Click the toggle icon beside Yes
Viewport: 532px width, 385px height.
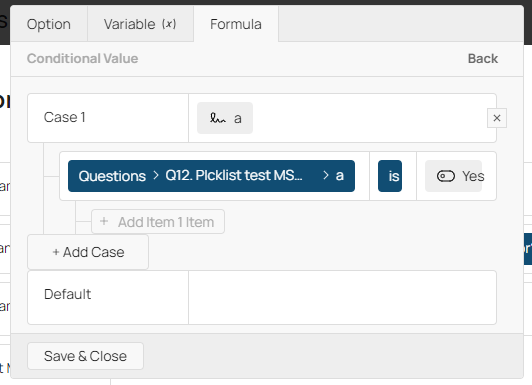coord(445,176)
